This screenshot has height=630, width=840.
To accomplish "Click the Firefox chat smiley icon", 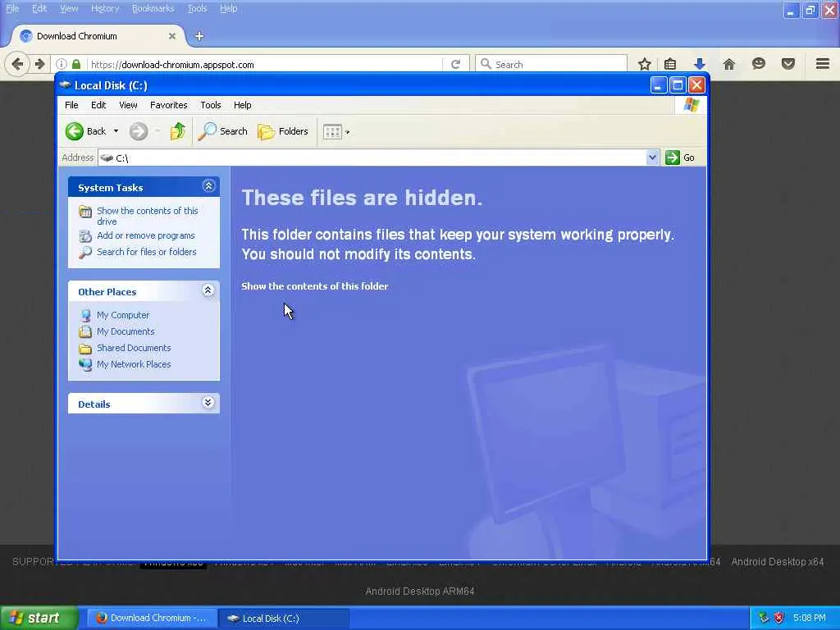I will point(758,64).
